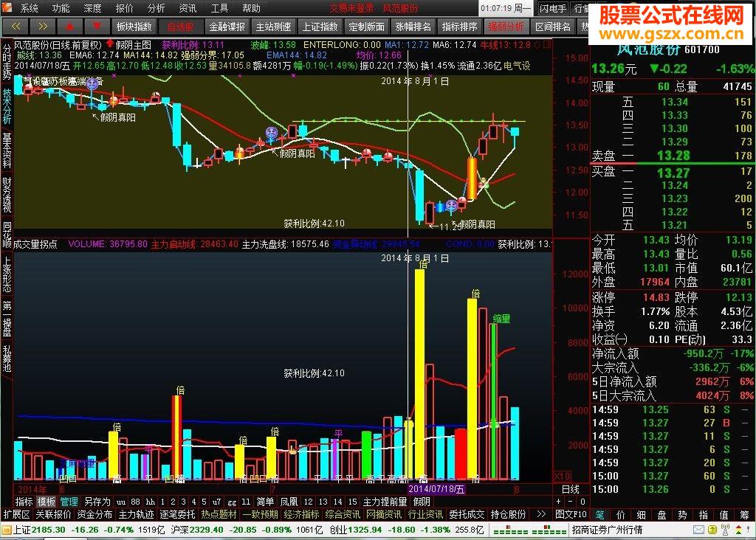Click the red-green up/down arrows status icon
This screenshot has width=756, height=540.
[x=738, y=530]
